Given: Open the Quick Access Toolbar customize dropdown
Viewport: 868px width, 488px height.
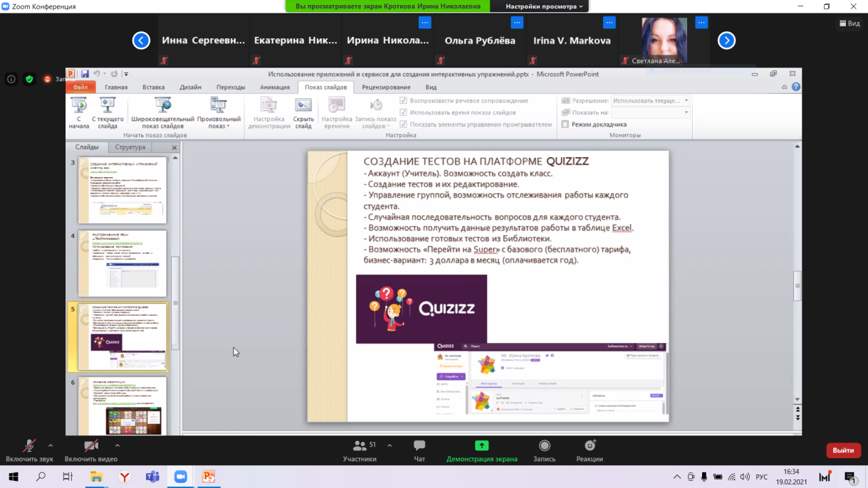Looking at the screenshot, I should pos(126,74).
